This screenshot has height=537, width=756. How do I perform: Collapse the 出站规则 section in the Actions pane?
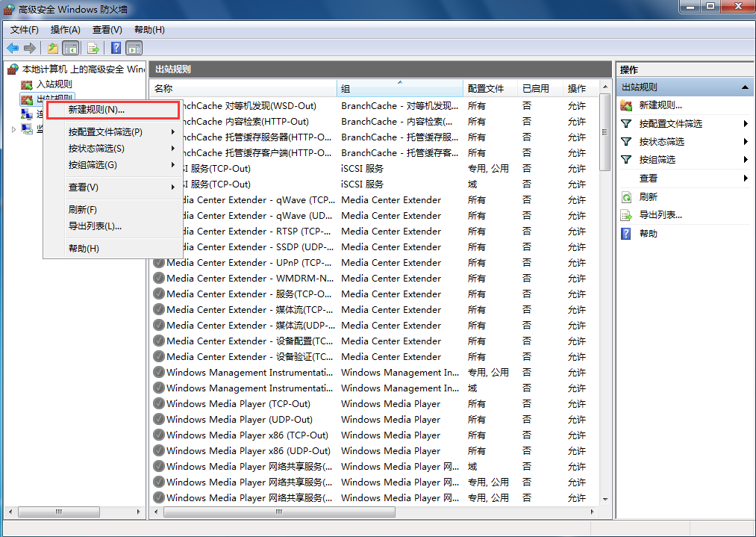[746, 87]
